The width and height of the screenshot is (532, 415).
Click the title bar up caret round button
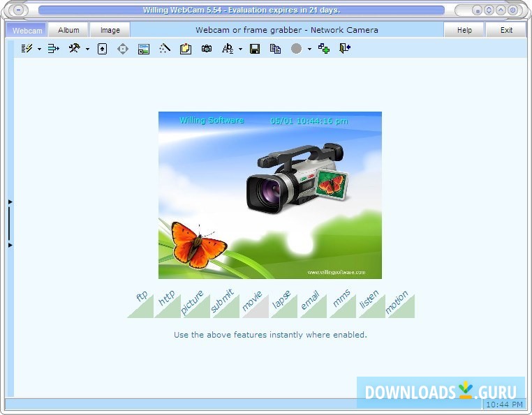[501, 10]
